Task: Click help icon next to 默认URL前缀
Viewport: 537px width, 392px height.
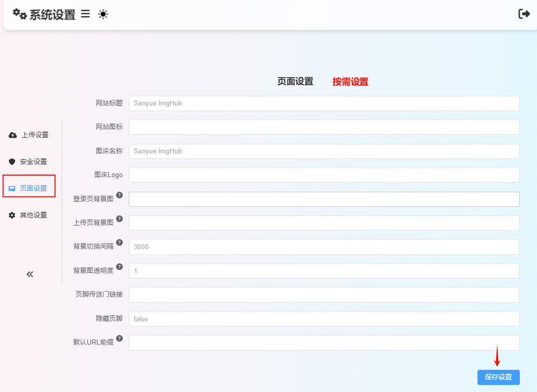Action: point(119,338)
